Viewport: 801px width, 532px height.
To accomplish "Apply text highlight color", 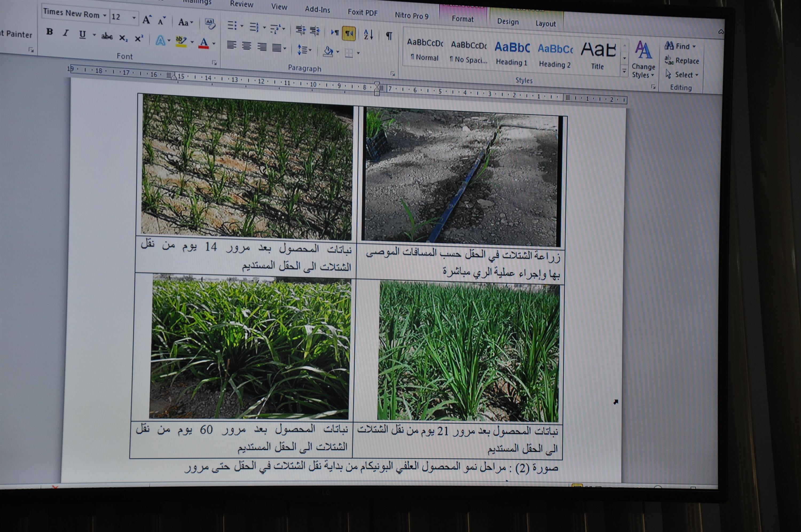I will click(x=181, y=41).
